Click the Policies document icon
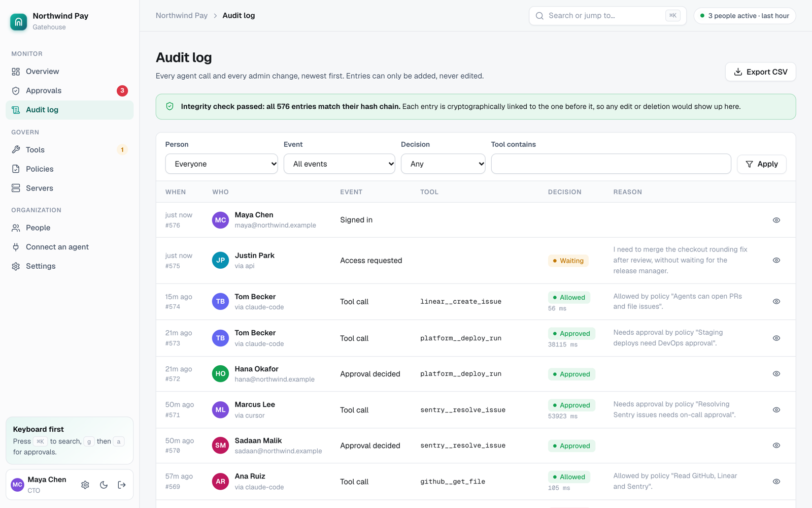This screenshot has height=508, width=812. (x=16, y=169)
